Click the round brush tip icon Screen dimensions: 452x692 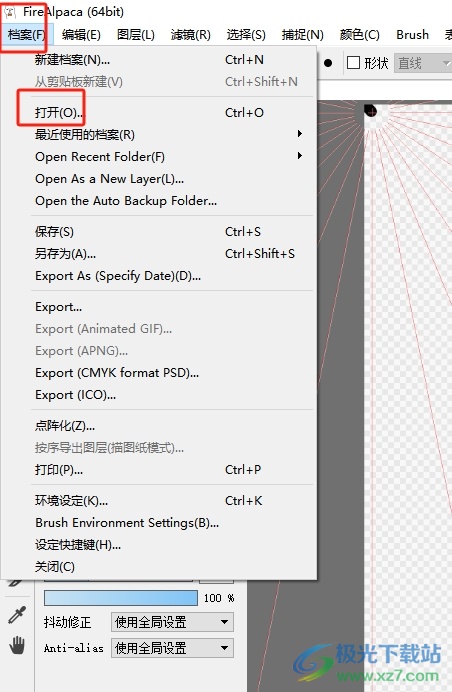328,63
